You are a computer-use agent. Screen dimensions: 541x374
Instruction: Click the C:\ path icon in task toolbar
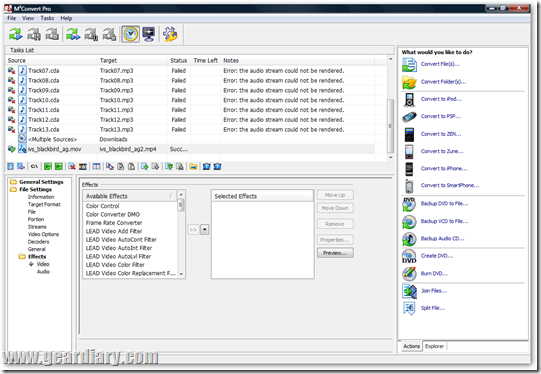click(34, 167)
